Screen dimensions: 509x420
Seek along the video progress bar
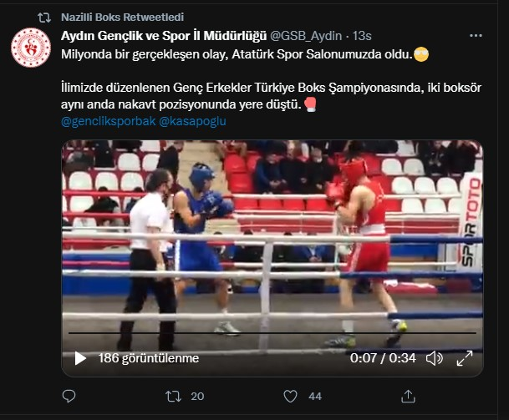272,333
